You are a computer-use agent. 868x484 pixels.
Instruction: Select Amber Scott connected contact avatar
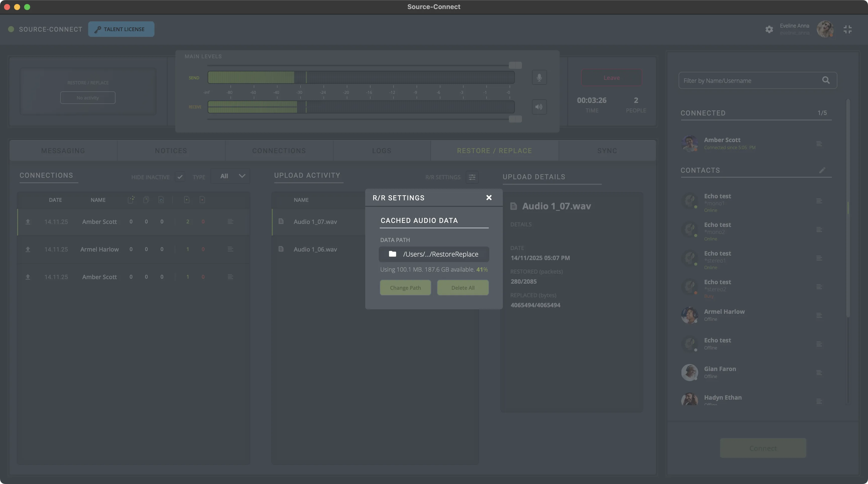[689, 144]
